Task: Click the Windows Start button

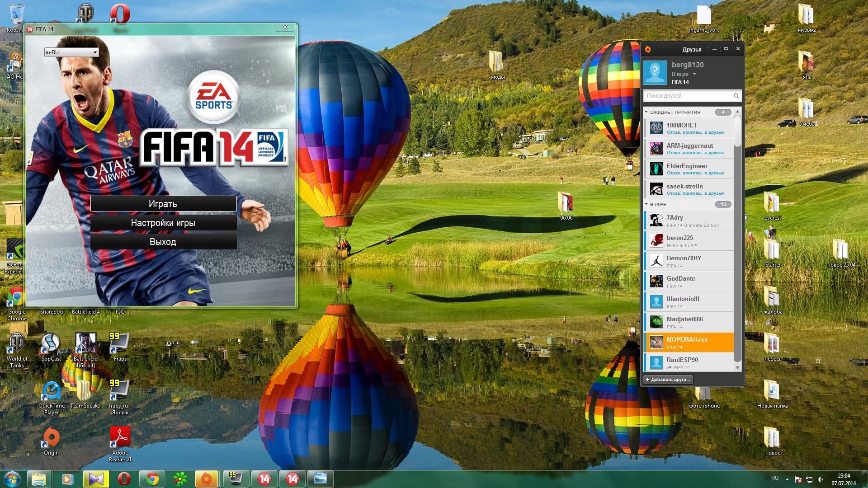Action: tap(12, 479)
